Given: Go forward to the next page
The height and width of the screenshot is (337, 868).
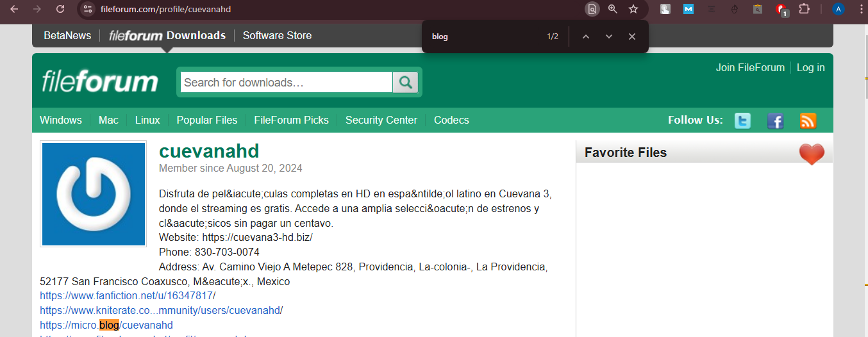Looking at the screenshot, I should click(x=37, y=9).
